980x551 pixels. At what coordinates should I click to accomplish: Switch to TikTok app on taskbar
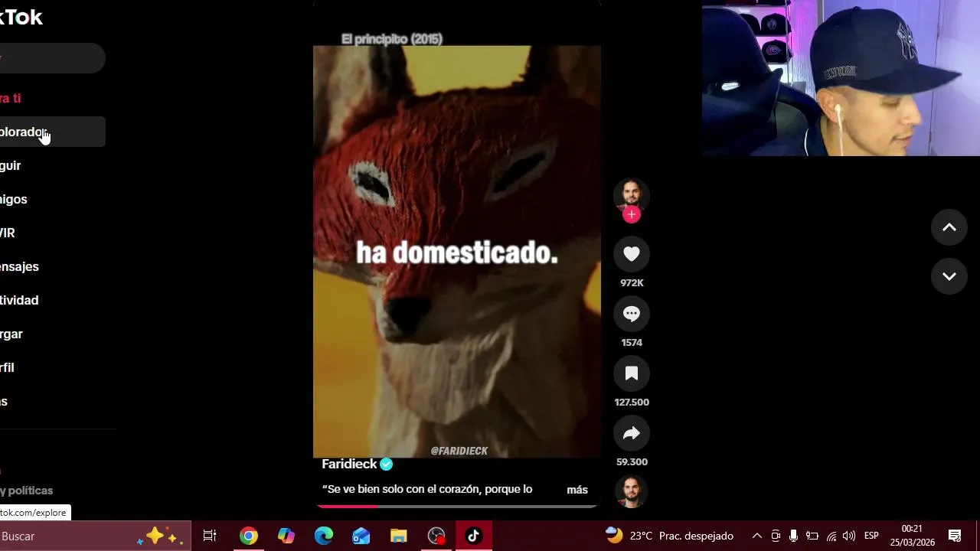point(474,536)
